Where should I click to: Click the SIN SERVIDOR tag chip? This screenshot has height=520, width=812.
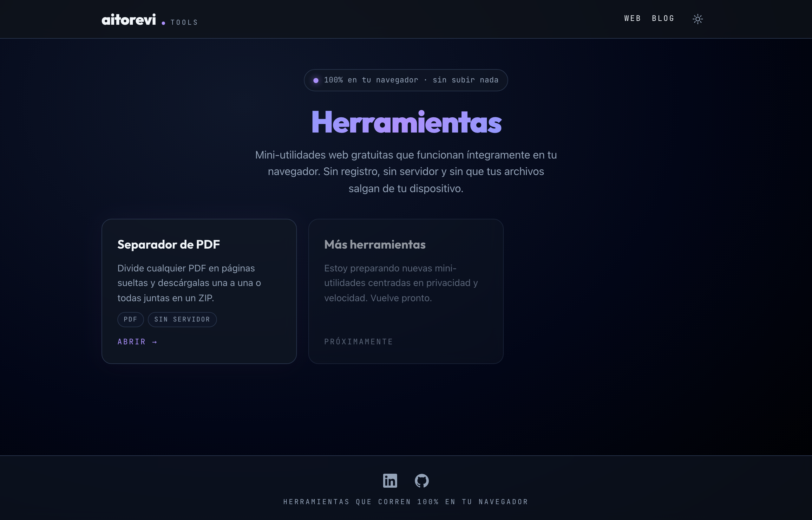(x=182, y=319)
